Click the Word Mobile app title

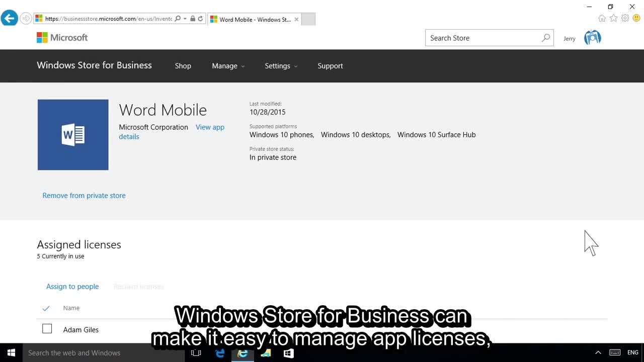[163, 110]
